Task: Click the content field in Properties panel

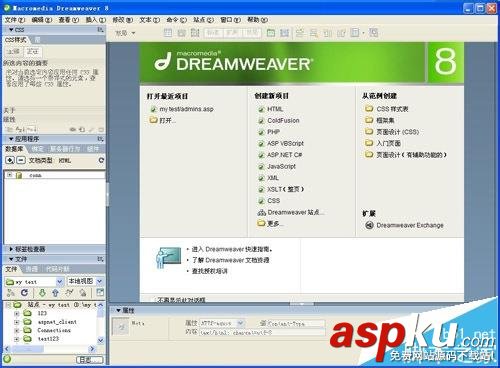Action: click(x=262, y=332)
